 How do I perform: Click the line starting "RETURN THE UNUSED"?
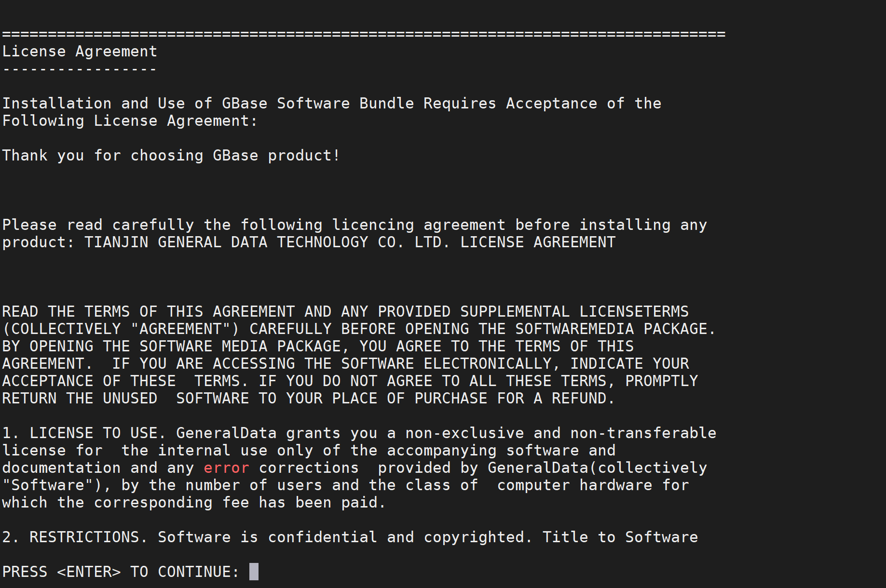click(309, 399)
